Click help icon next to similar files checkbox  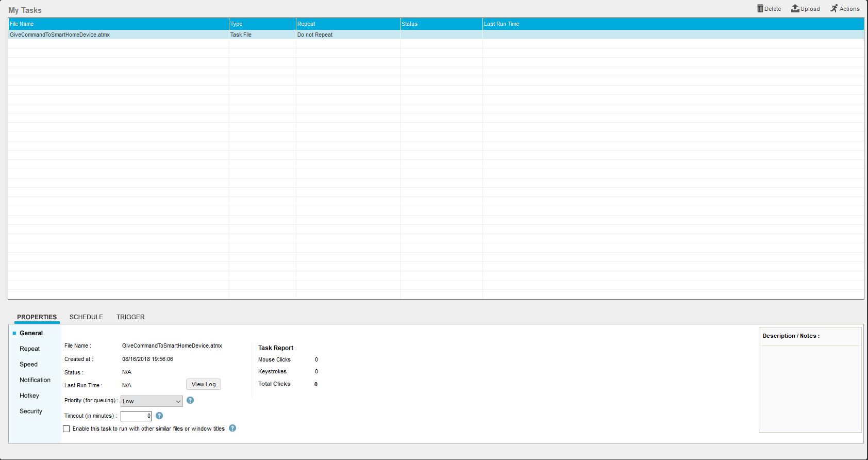tap(232, 429)
